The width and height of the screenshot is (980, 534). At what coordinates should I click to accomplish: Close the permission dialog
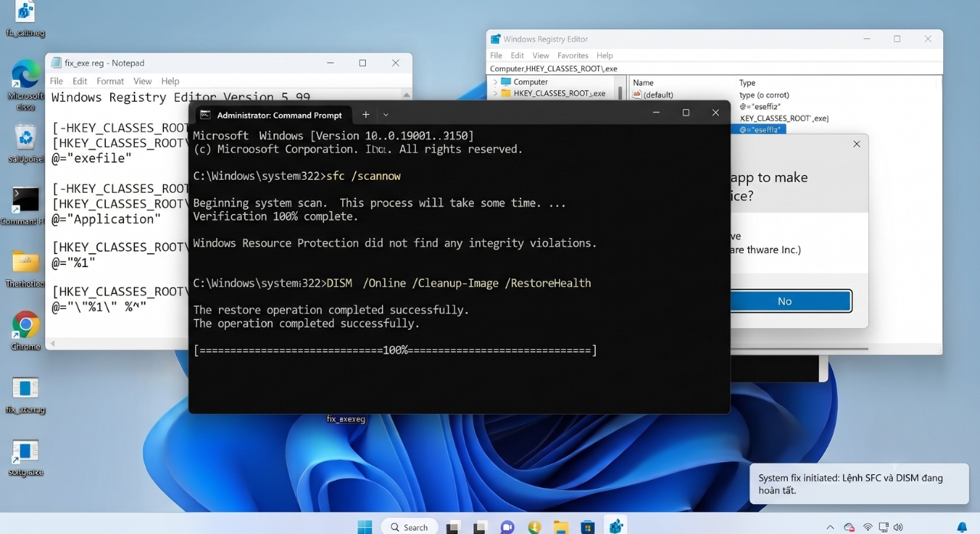point(856,144)
